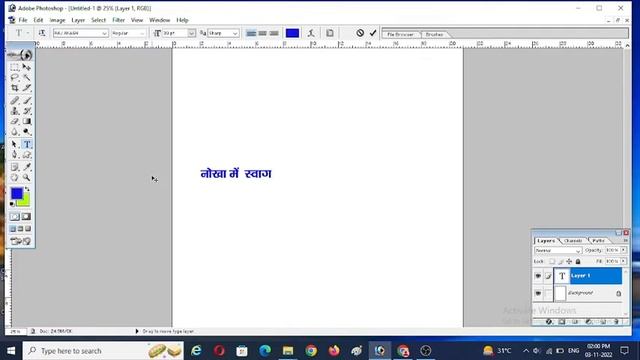The image size is (640, 360).
Task: Toggle lock all
Action: click(578, 261)
